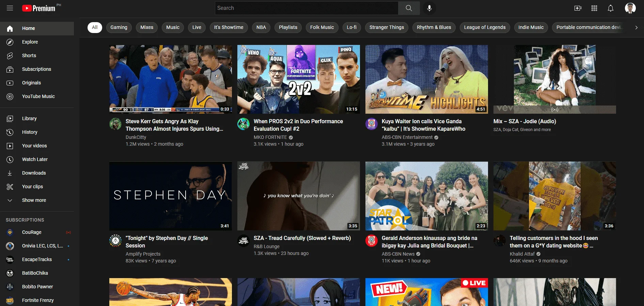Screen dimensions: 644x306
Task: Go to Home in sidebar
Action: click(x=37, y=29)
